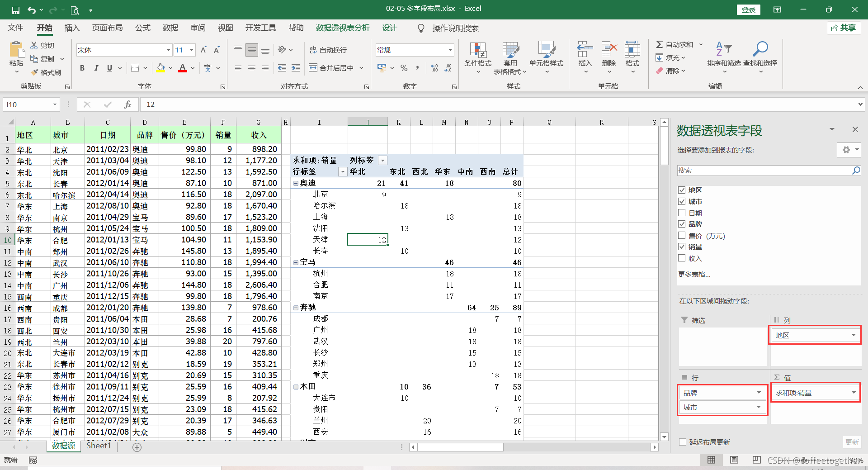Click the red font color swatch
Viewport: 868px width, 470px height.
click(x=183, y=68)
